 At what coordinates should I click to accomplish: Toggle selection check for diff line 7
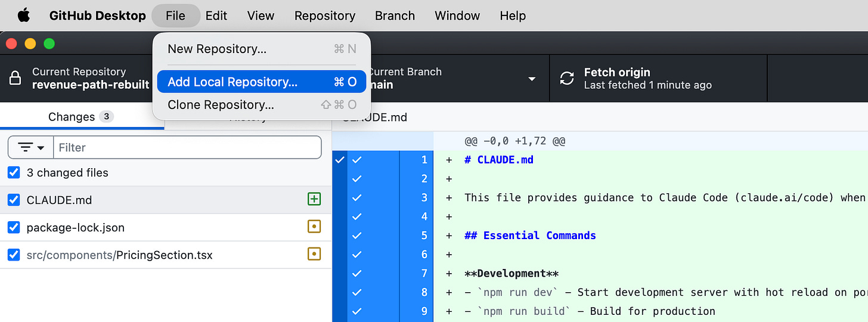pyautogui.click(x=357, y=274)
